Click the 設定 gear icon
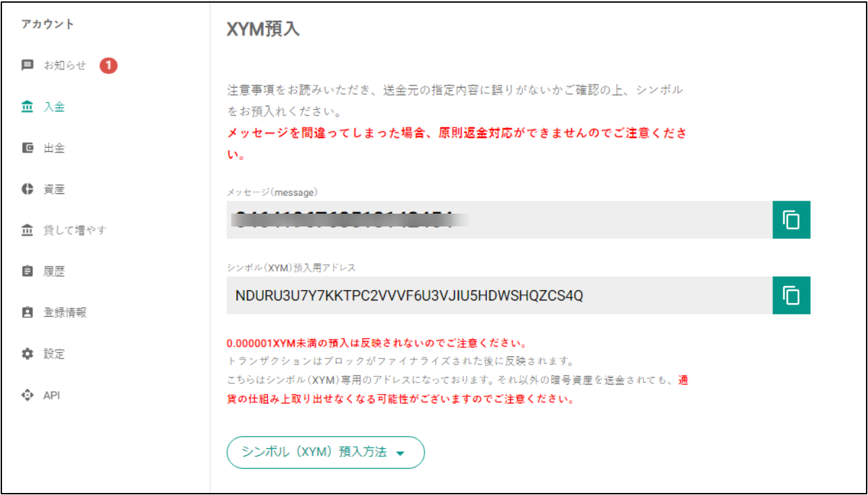The image size is (868, 495). pyautogui.click(x=28, y=354)
